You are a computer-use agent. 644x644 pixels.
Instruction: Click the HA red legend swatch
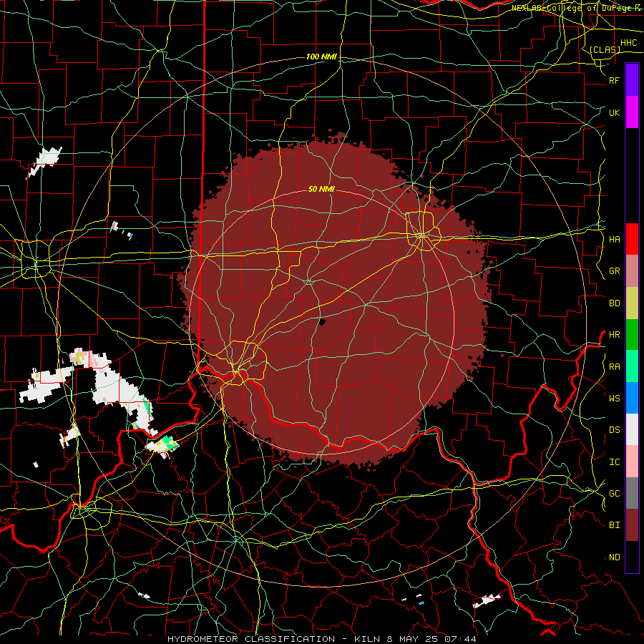(632, 239)
